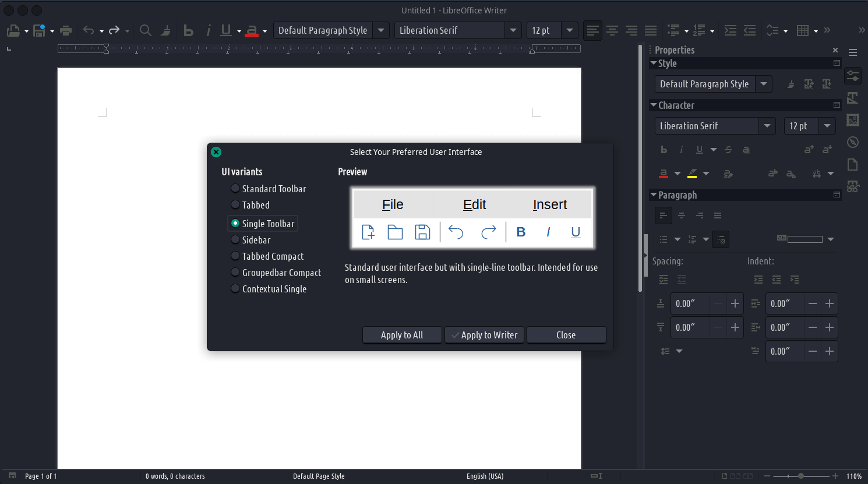Click Insert Table grid icon
This screenshot has height=484, width=868.
pyautogui.click(x=803, y=30)
